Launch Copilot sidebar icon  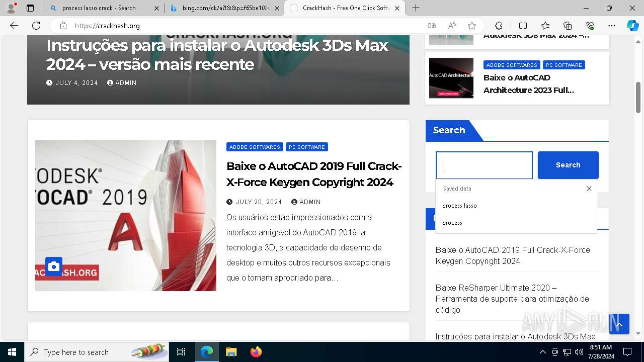coord(633,26)
